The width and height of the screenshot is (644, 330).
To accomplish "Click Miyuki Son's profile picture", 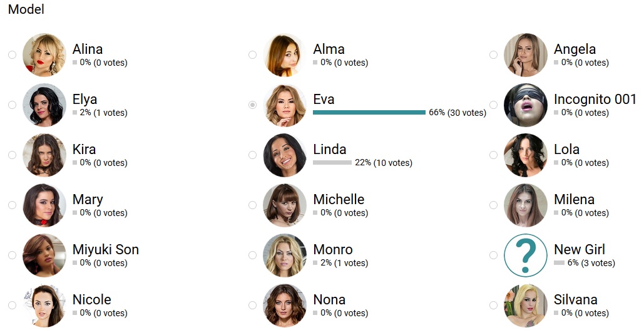I will 44,255.
